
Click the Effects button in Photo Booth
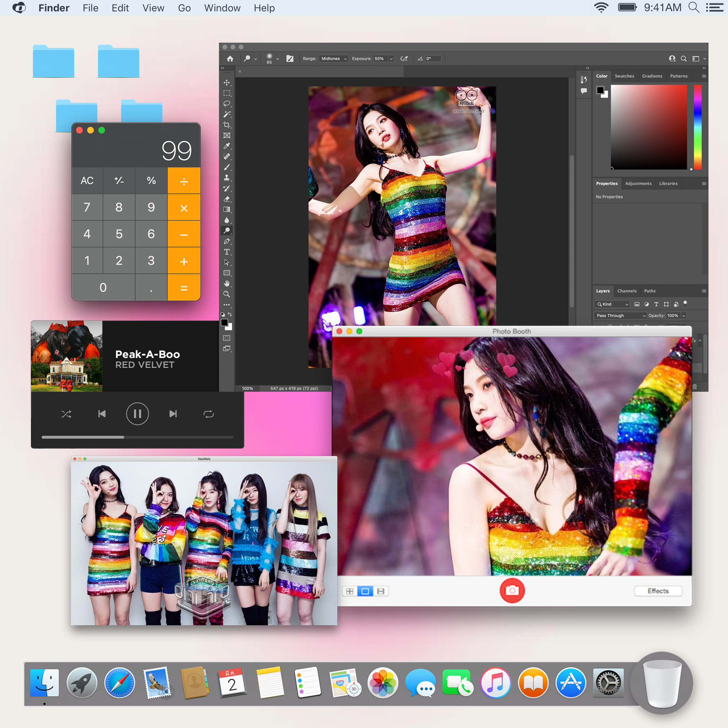658,591
